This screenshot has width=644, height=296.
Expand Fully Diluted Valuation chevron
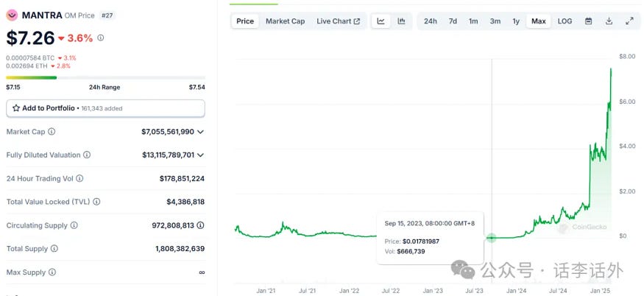200,155
